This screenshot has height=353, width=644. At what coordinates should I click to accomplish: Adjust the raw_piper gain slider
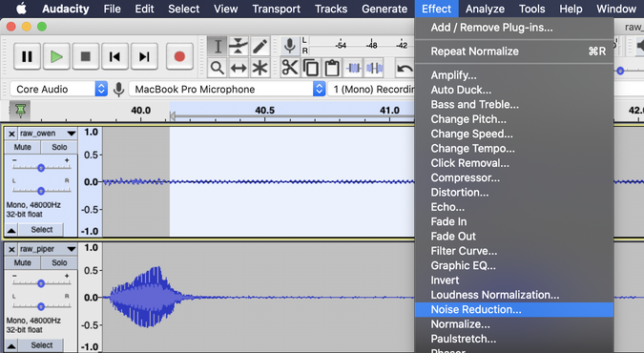coord(41,283)
